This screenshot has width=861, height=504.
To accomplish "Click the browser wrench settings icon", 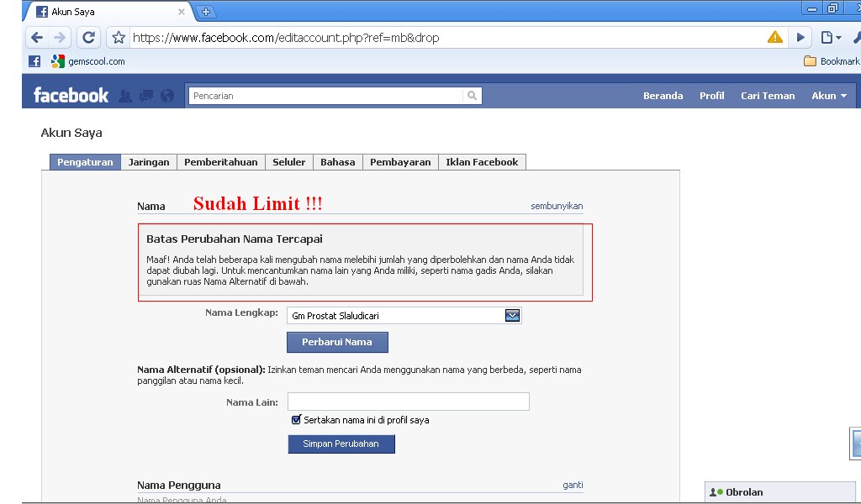I will [857, 37].
